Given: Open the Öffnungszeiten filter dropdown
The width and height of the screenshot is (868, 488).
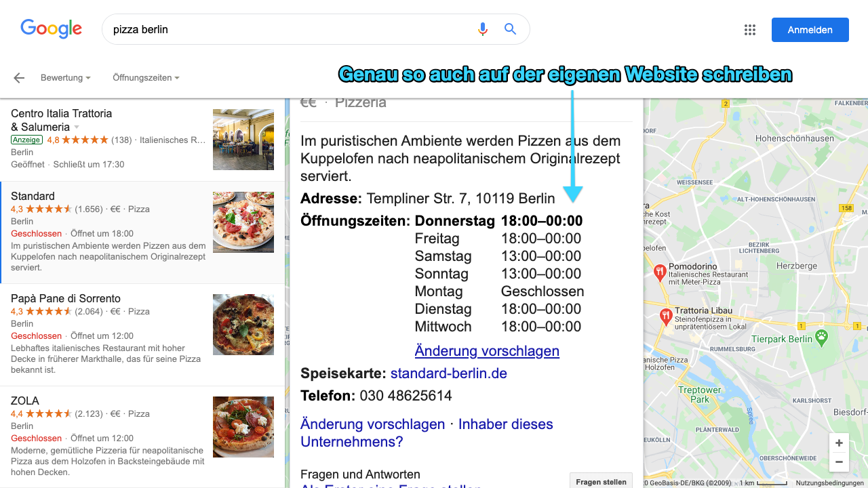Looking at the screenshot, I should [x=146, y=78].
